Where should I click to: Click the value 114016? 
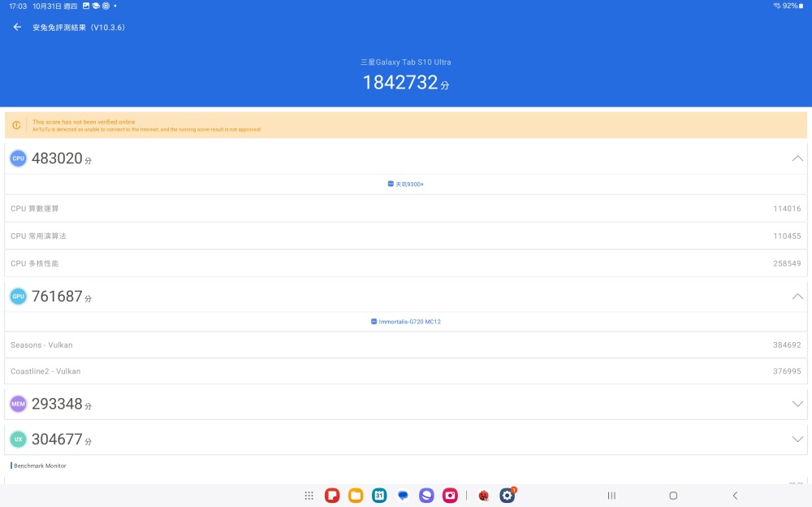[x=787, y=208]
